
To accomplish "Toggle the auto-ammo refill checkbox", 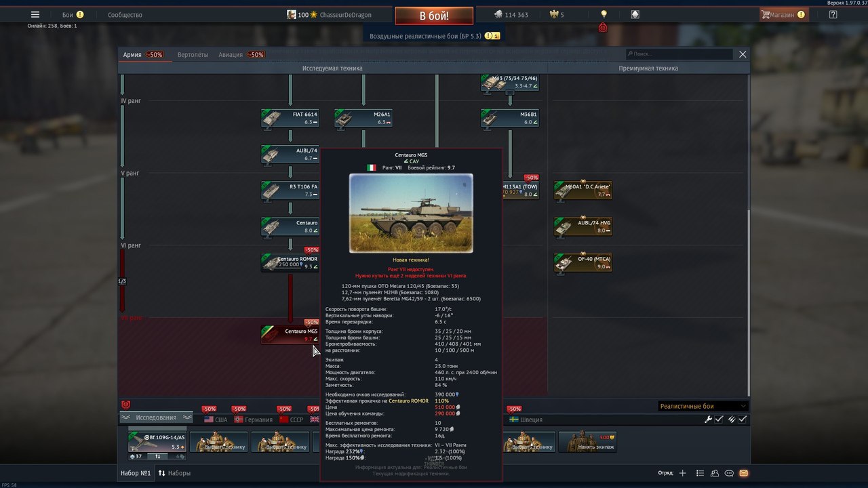I will tap(743, 420).
